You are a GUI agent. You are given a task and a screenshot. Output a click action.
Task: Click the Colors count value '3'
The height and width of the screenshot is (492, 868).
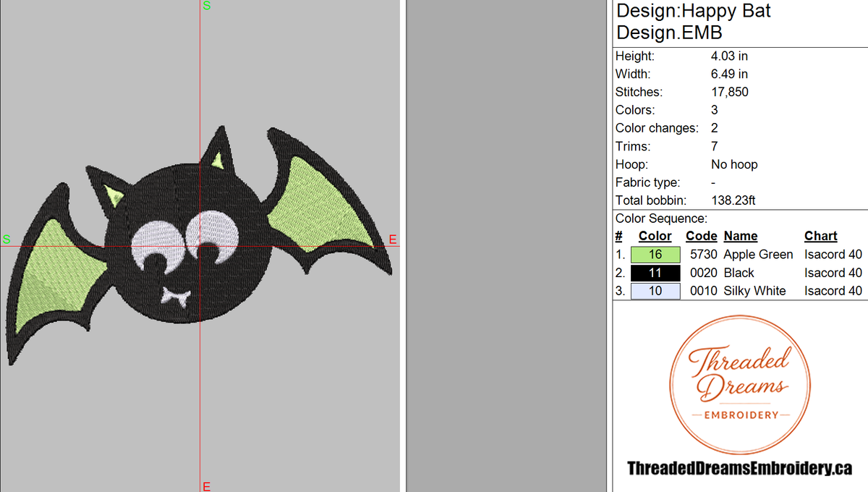tap(715, 110)
